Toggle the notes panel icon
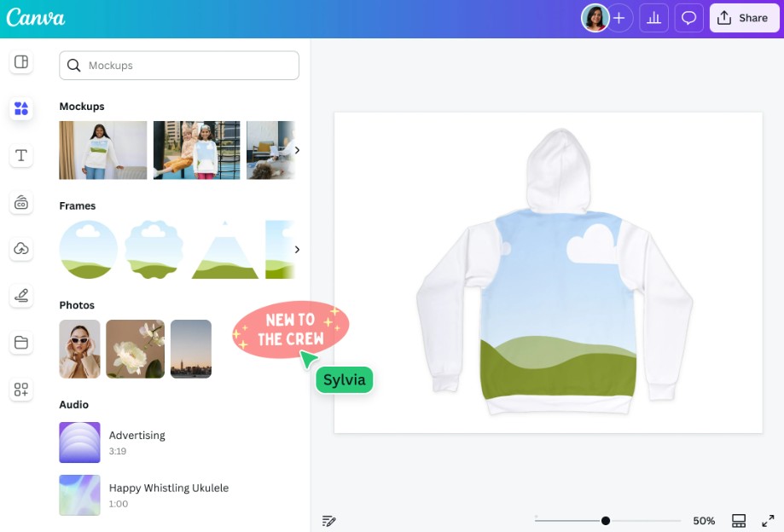This screenshot has height=532, width=784. click(329, 520)
